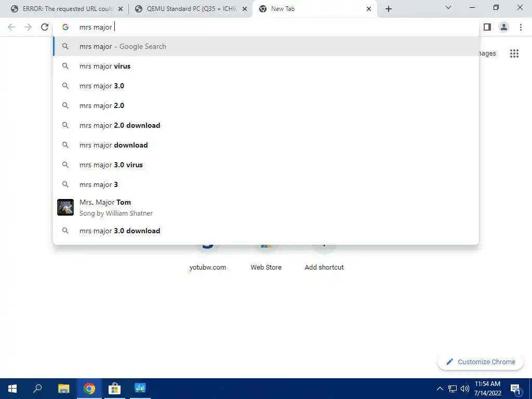Pick 'mrs major 3.0 download' suggestion

(266, 231)
